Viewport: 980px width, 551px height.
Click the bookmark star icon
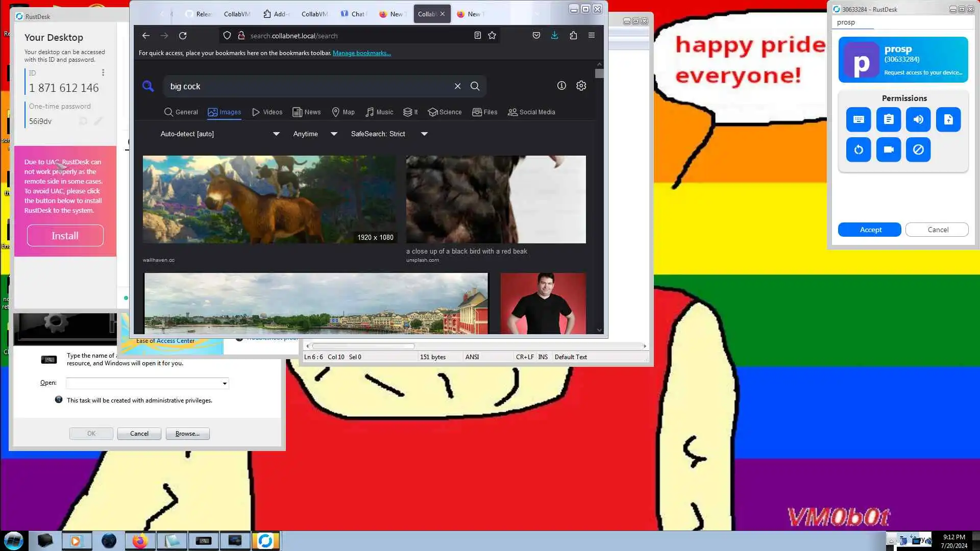tap(492, 35)
